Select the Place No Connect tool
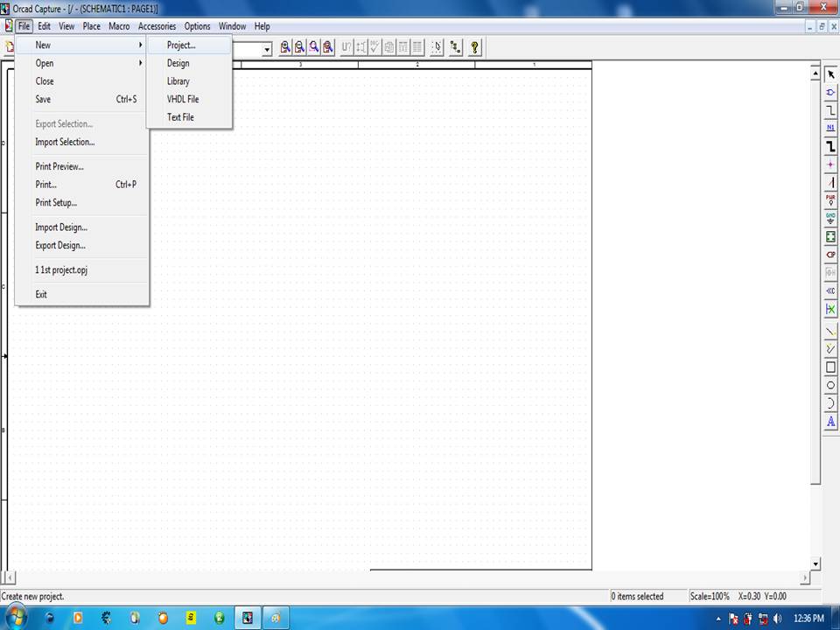Image resolution: width=840 pixels, height=630 pixels. tap(830, 309)
